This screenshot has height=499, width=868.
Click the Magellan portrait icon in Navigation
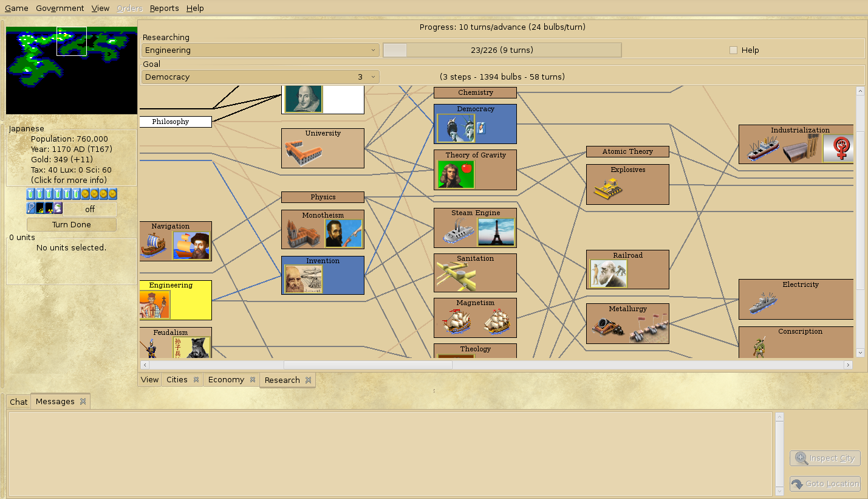pos(191,246)
